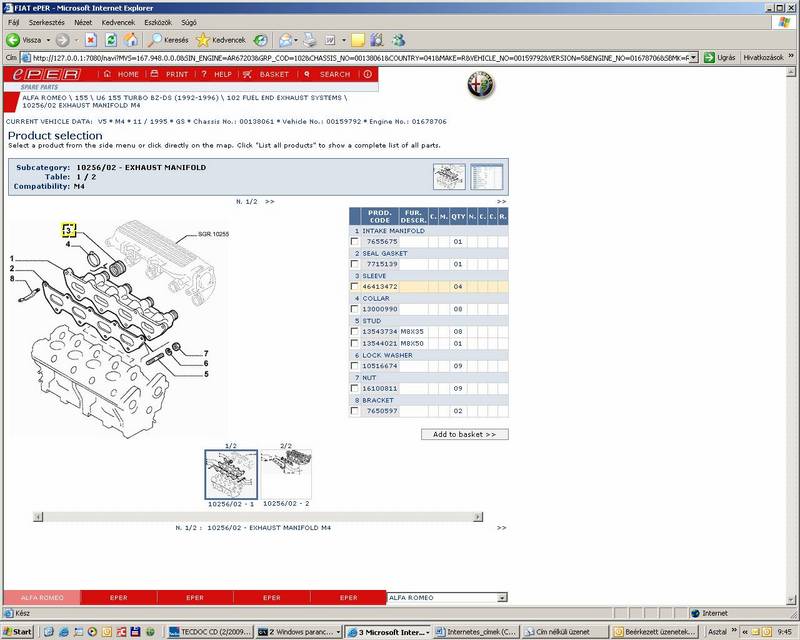Open the address bar dropdown arrow

click(x=693, y=58)
